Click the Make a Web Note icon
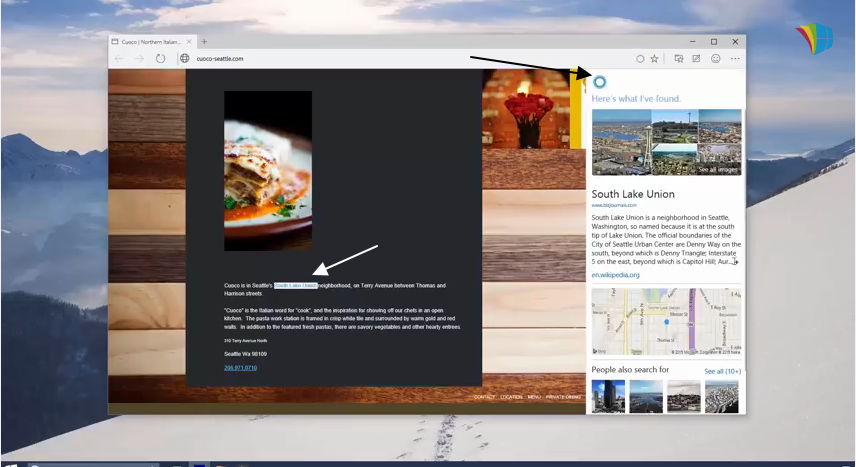856x467 pixels. pyautogui.click(x=696, y=58)
